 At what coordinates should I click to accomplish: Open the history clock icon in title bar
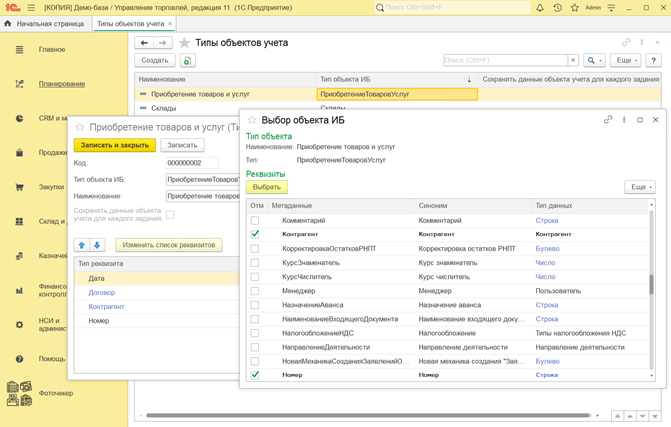coord(557,8)
